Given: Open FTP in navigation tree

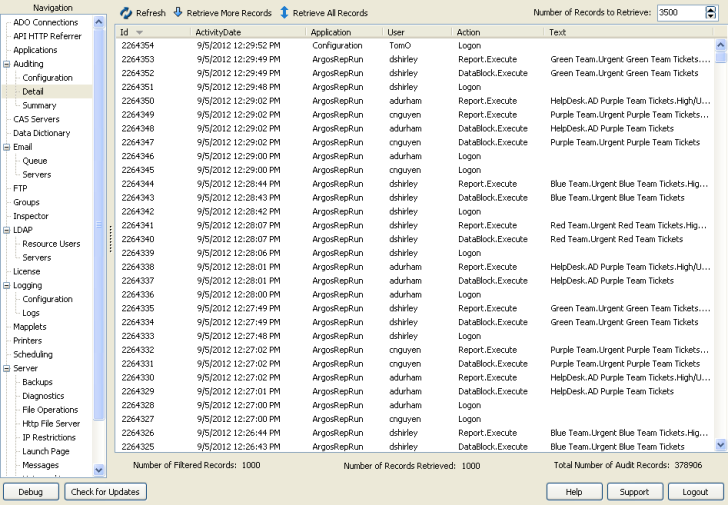Looking at the screenshot, I should (20, 188).
